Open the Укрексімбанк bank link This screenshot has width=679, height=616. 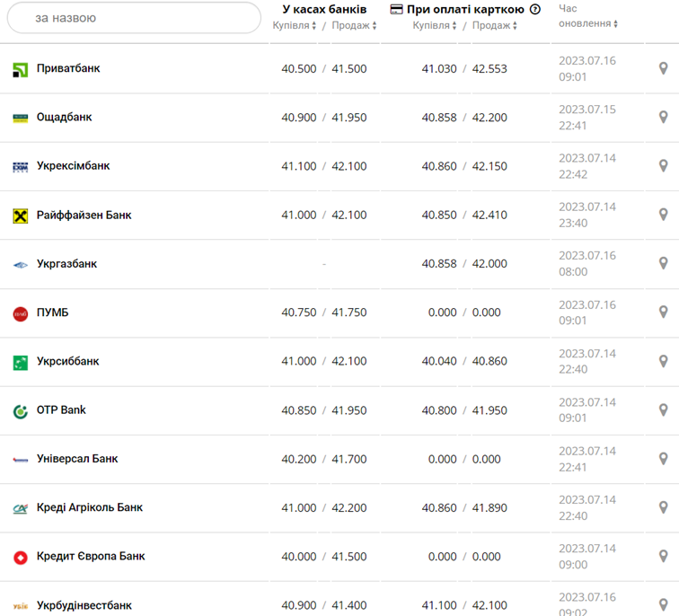click(x=73, y=166)
